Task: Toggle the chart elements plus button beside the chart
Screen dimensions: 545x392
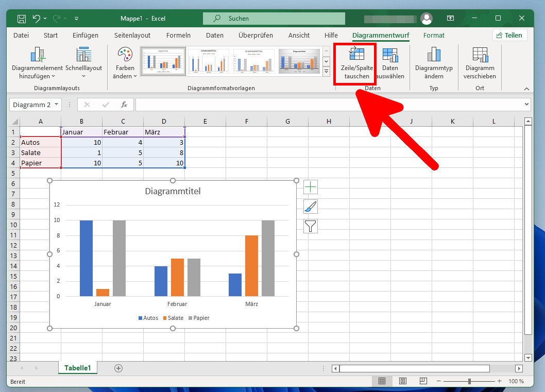Action: [311, 188]
